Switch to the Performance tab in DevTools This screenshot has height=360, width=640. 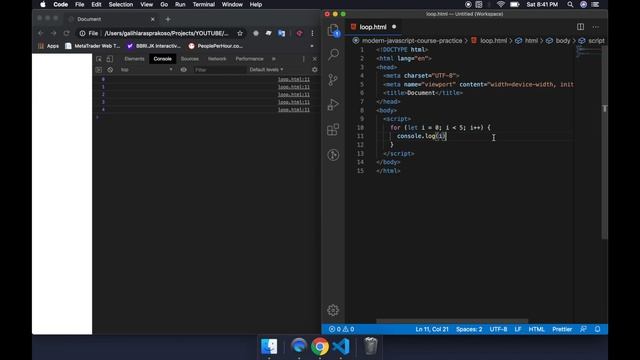249,59
